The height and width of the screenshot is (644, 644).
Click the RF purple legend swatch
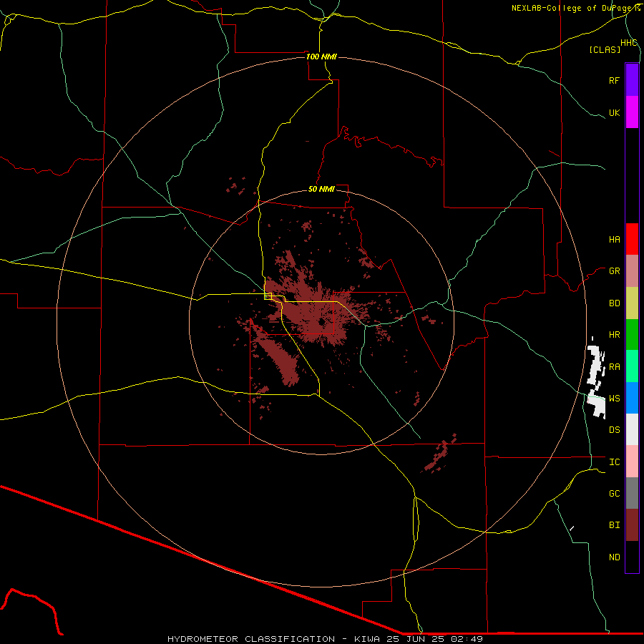(632, 80)
